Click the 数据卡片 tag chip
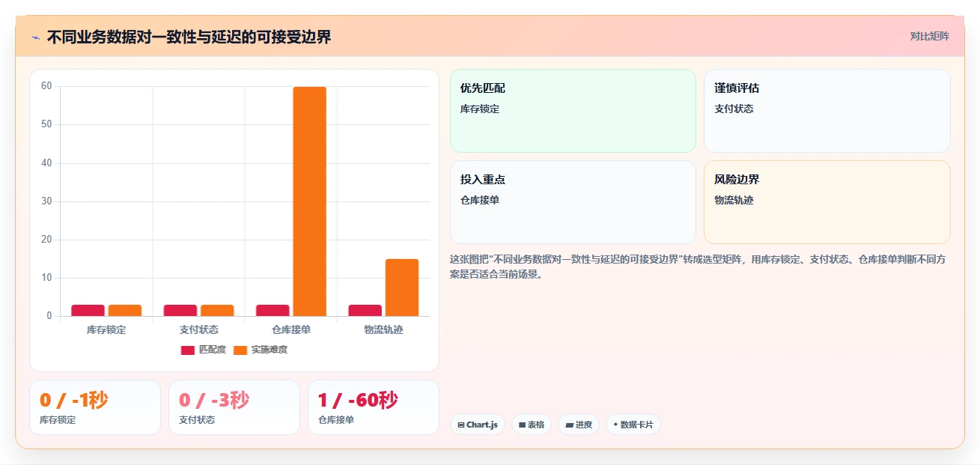 633,425
